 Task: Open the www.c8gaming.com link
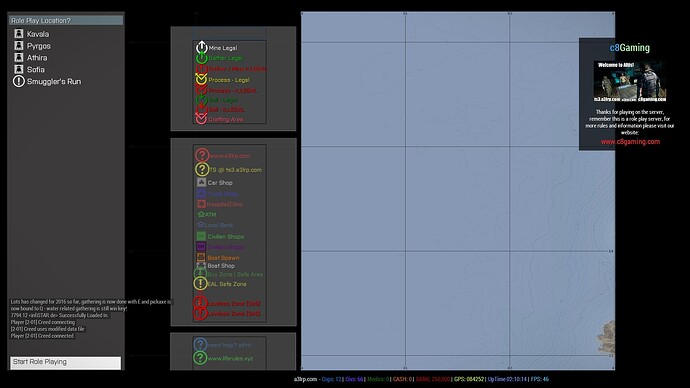pos(630,142)
